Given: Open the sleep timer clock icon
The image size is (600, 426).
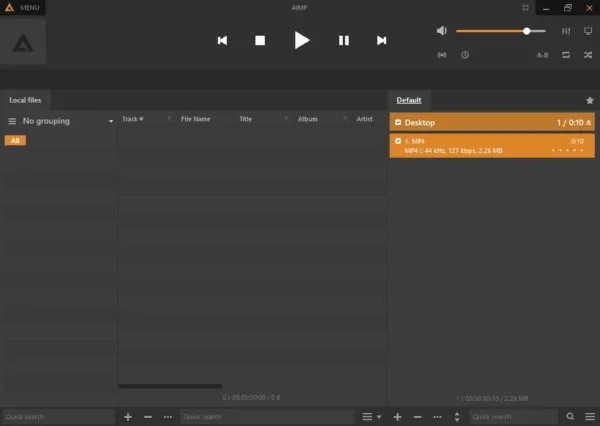Looking at the screenshot, I should 465,55.
